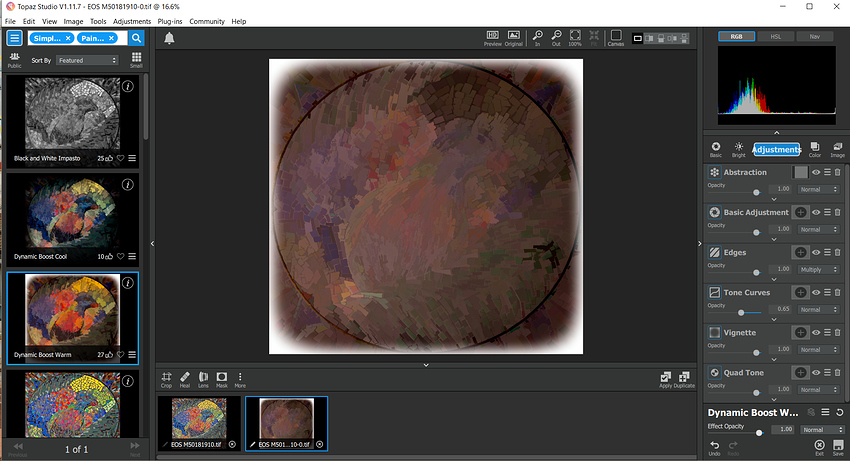Click the Tone Curves opacity slider handle
The width and height of the screenshot is (850, 461).
click(741, 312)
